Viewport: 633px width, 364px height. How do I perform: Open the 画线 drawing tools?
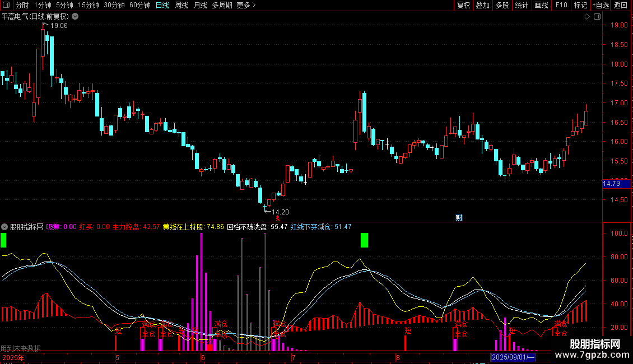point(541,5)
